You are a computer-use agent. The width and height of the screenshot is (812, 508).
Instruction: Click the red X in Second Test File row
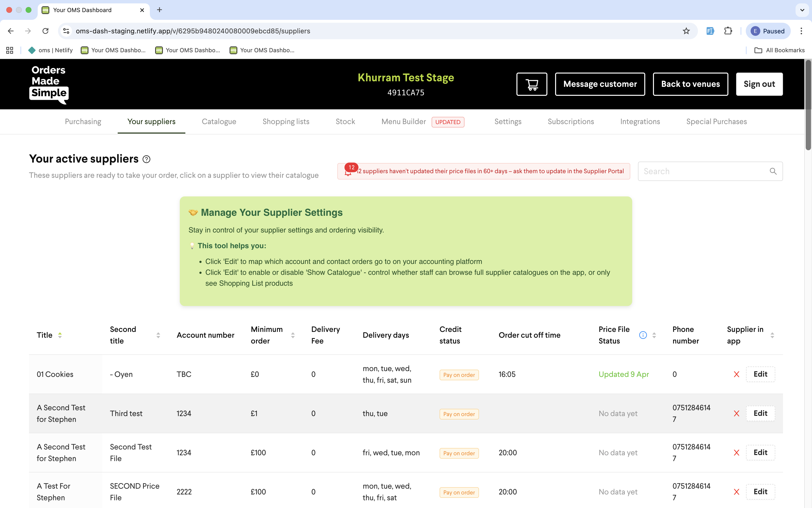[737, 453]
